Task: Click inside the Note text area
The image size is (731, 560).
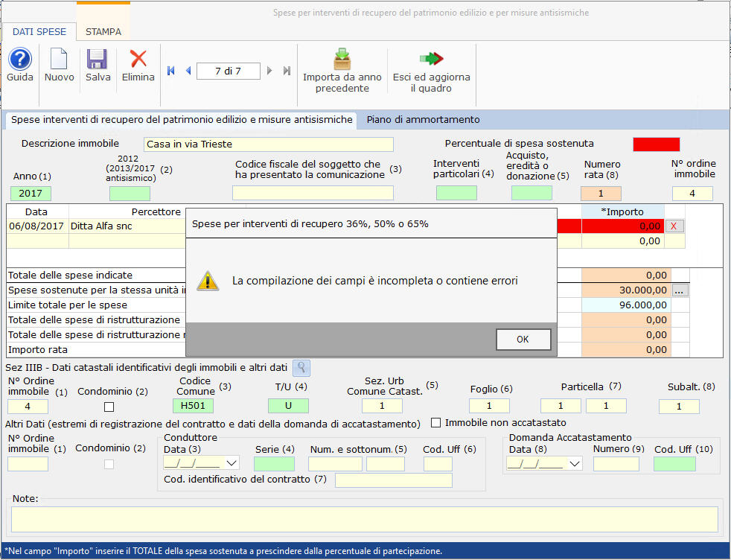Action: [x=365, y=520]
